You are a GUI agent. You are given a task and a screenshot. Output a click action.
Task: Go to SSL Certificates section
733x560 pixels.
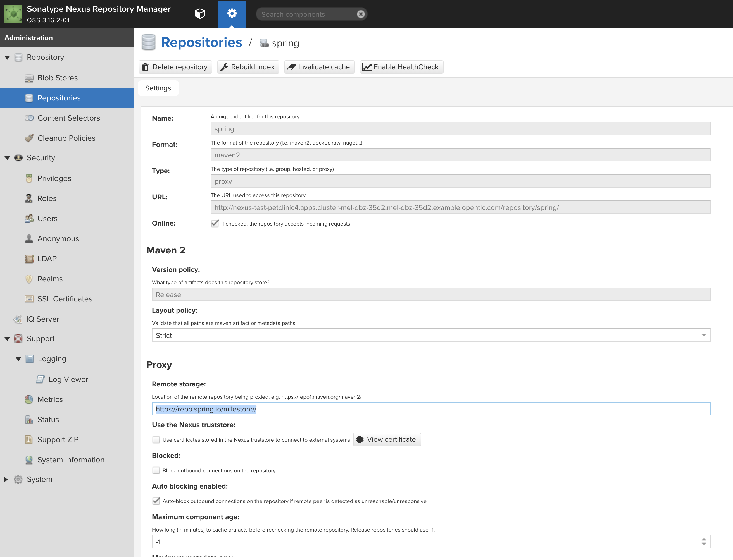(x=65, y=299)
